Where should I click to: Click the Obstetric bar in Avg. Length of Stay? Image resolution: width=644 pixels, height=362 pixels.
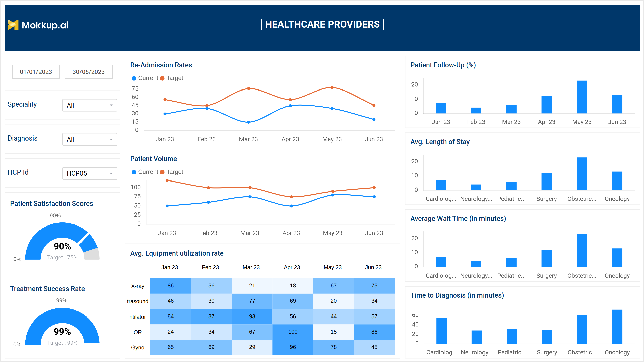[x=582, y=174]
